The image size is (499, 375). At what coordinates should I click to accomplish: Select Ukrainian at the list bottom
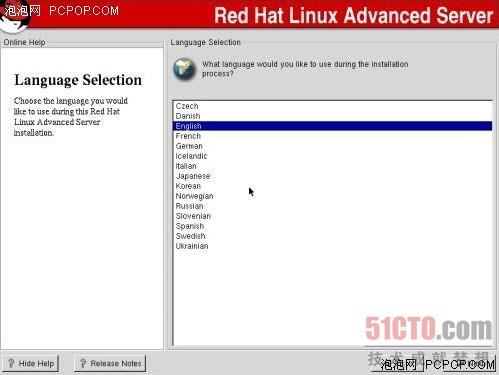coord(333,246)
